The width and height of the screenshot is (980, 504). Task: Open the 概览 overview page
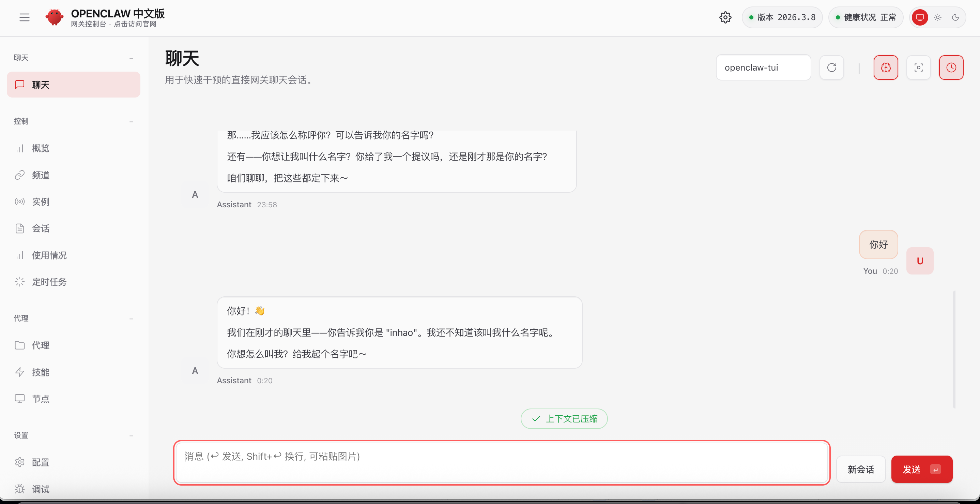[x=40, y=148]
